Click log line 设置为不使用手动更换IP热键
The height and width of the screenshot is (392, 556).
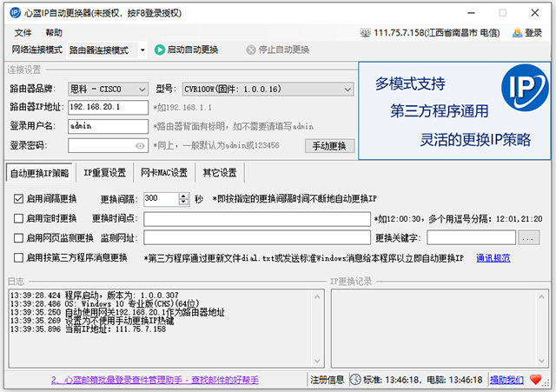click(92, 321)
